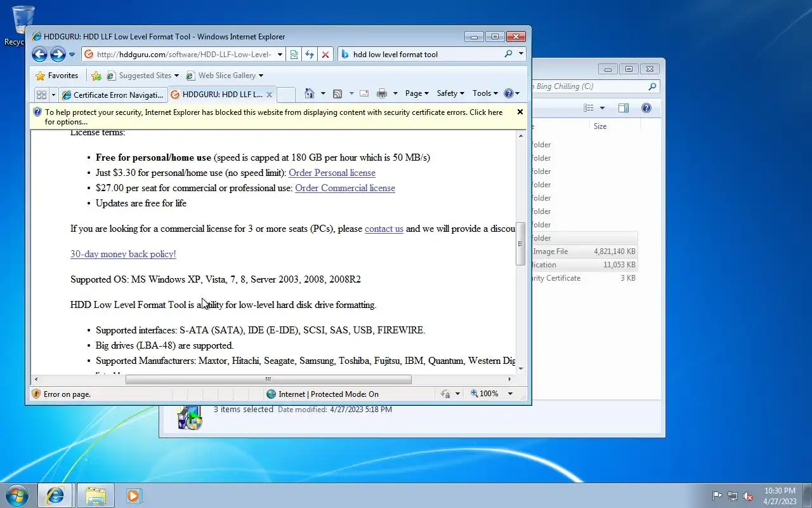Go back with the Back arrow button

[x=39, y=55]
